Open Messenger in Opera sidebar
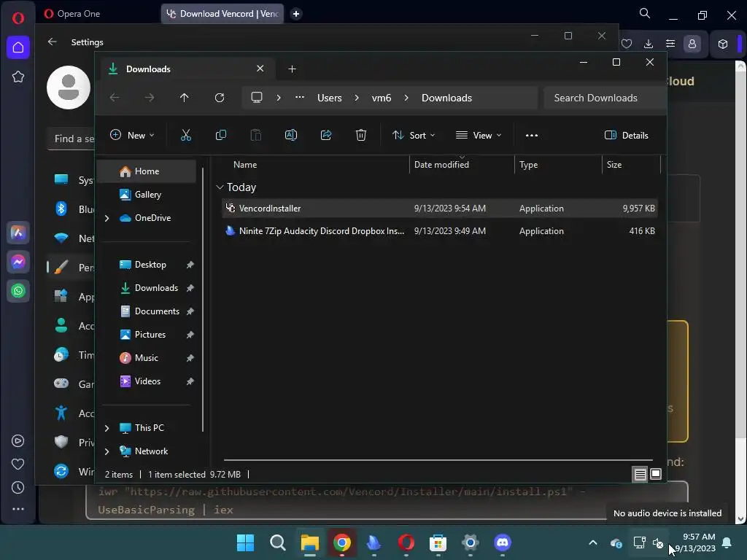Image resolution: width=747 pixels, height=560 pixels. click(x=18, y=262)
